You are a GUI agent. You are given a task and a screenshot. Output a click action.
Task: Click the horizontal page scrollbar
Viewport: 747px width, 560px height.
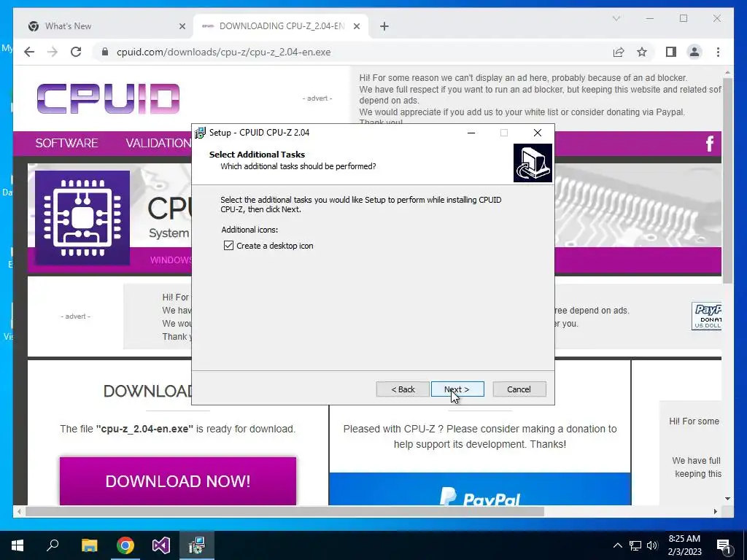tap(285, 511)
